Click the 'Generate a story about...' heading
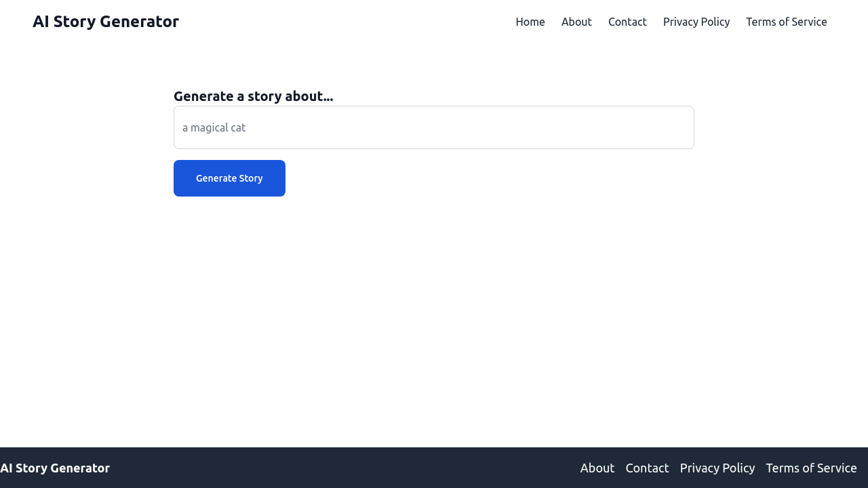This screenshot has width=868, height=488. [x=253, y=96]
